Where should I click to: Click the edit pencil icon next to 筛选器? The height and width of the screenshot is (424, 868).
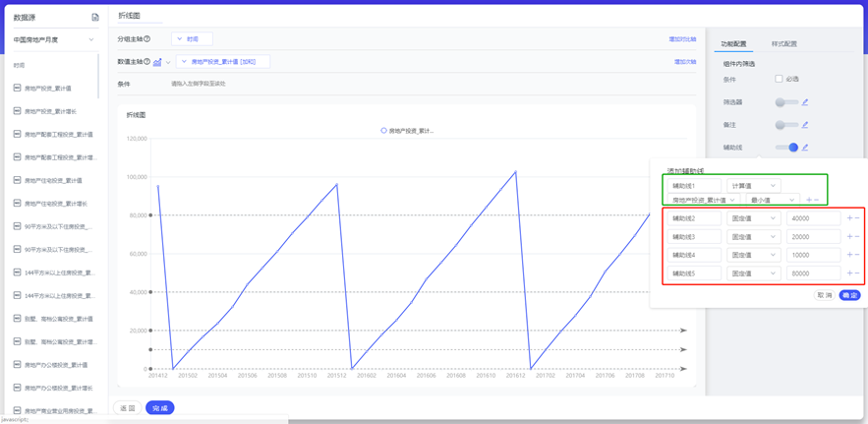click(805, 102)
